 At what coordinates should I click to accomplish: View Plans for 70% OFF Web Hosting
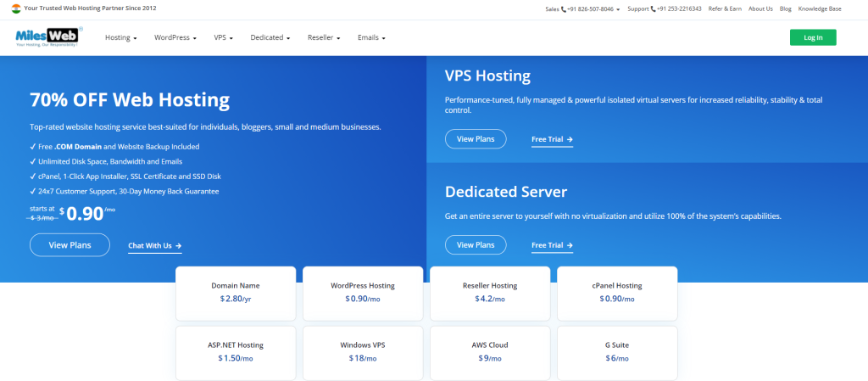click(x=70, y=244)
